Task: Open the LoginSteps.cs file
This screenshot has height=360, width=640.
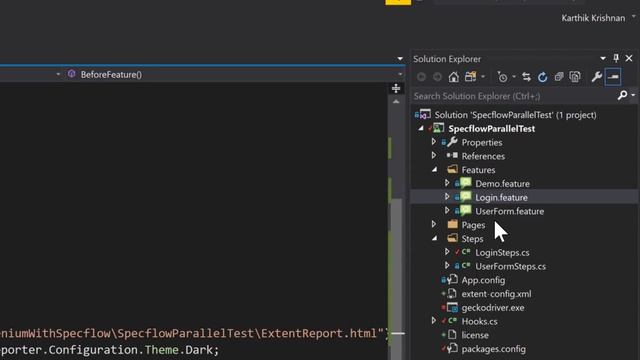Action: pos(502,253)
